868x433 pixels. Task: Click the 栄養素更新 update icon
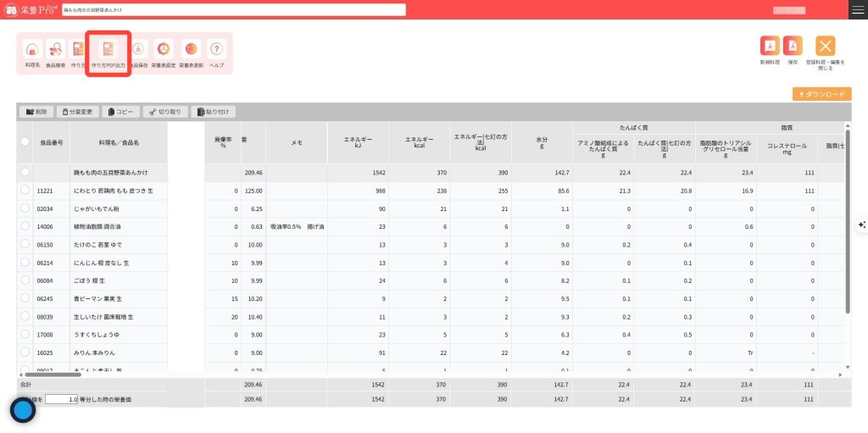[192, 49]
